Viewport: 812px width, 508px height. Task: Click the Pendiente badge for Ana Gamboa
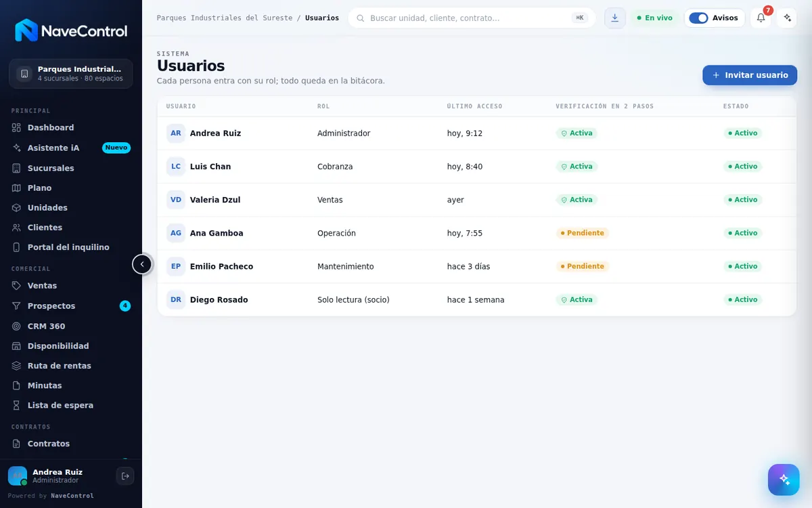[x=583, y=233]
